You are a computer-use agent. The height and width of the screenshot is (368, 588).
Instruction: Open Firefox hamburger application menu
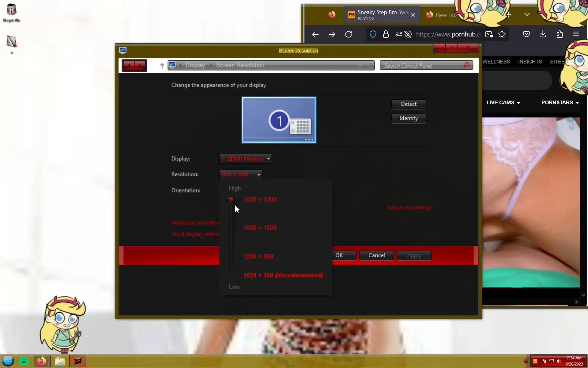click(x=576, y=34)
